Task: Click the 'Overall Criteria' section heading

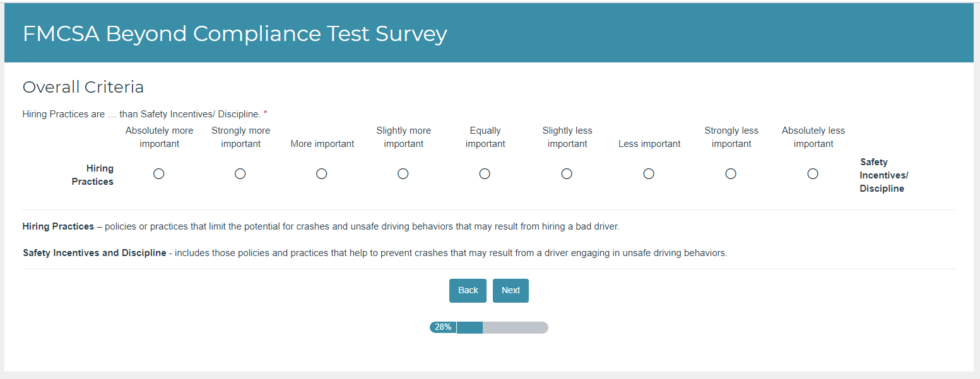Action: click(83, 87)
